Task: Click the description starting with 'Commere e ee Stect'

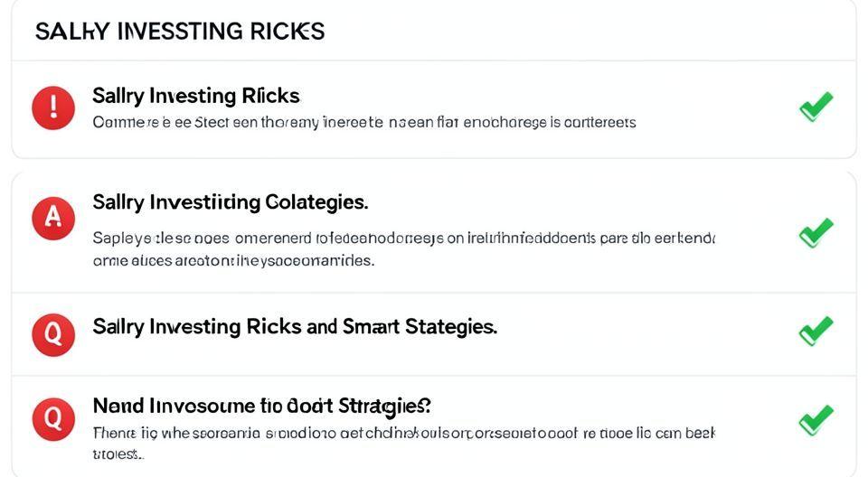Action: pyautogui.click(x=363, y=122)
